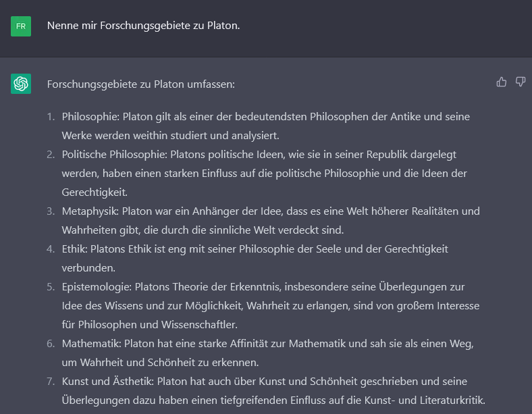This screenshot has width=532, height=414.
Task: Click the intro line "Forschungsgebiete zu Platon umfassen:"
Action: 141,84
